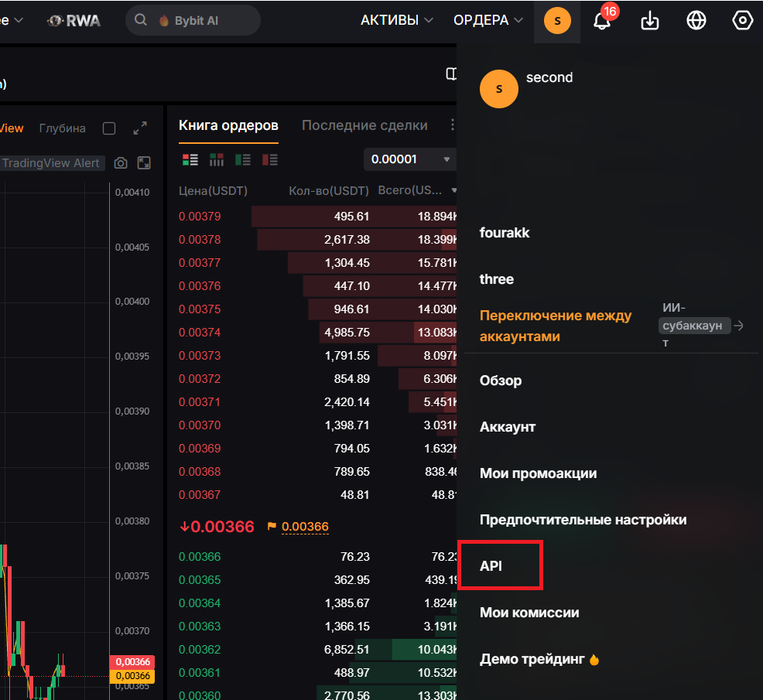Open Демо трейдинг

click(x=539, y=659)
